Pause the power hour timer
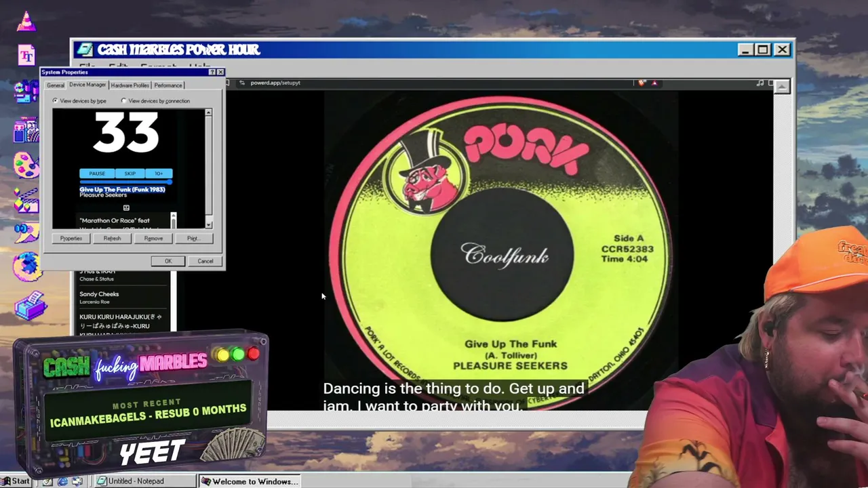 (97, 174)
